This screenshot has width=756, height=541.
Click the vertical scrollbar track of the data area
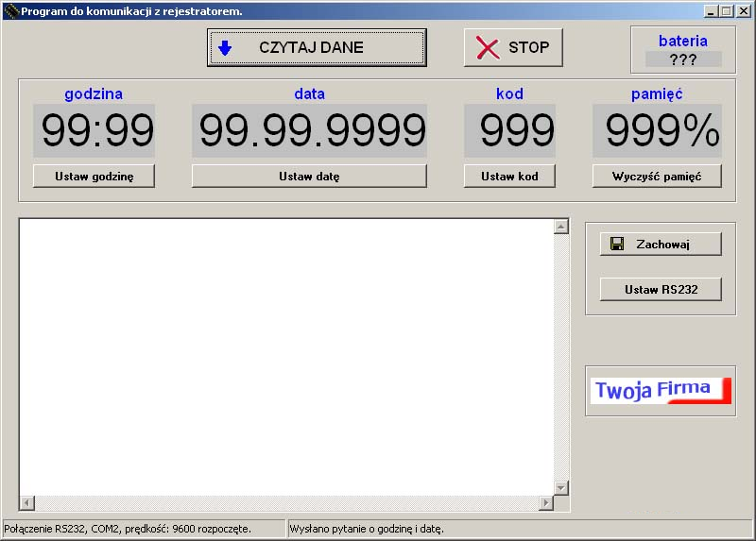point(560,357)
